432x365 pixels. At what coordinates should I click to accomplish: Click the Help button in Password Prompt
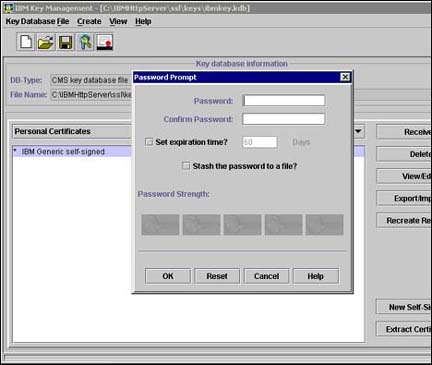316,276
